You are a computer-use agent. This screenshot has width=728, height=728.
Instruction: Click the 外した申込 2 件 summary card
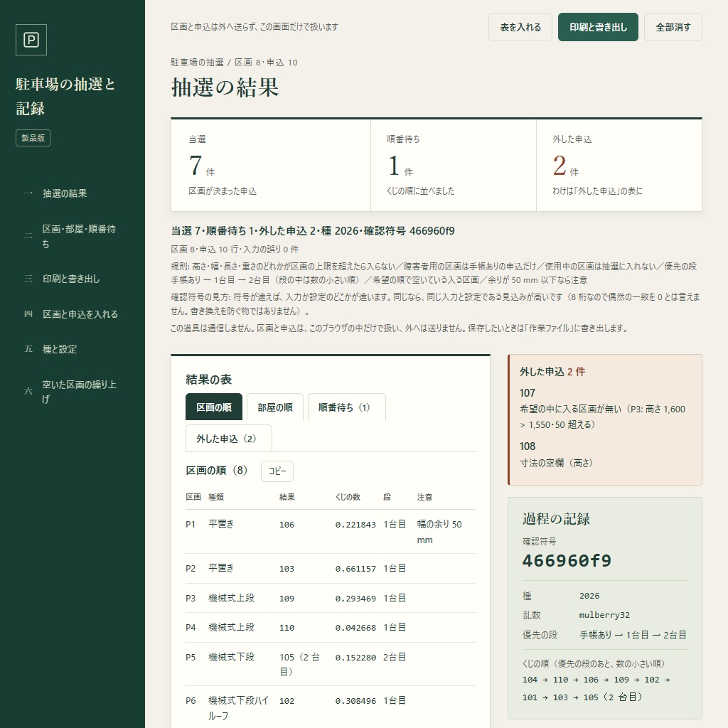619,165
